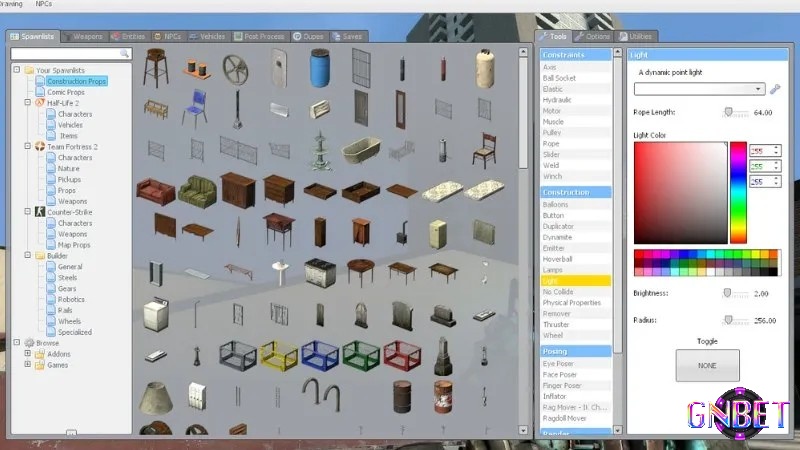
Task: Adjust the Brightness slider
Action: coord(727,293)
